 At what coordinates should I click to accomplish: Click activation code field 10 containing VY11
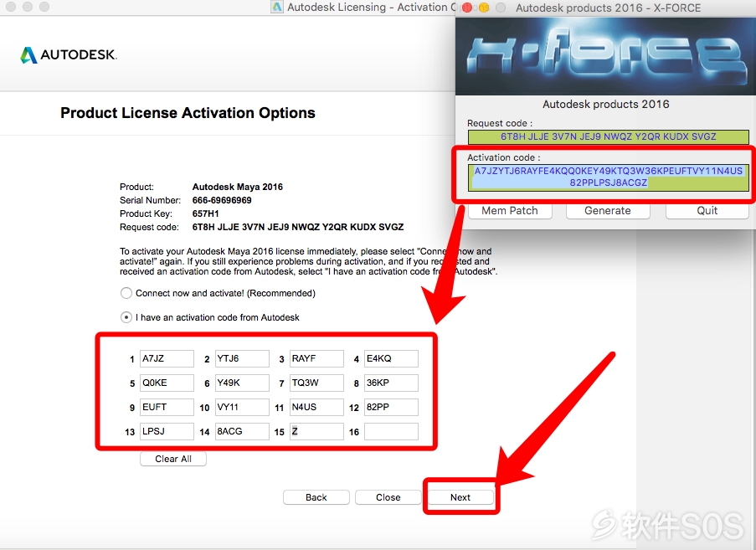(242, 407)
